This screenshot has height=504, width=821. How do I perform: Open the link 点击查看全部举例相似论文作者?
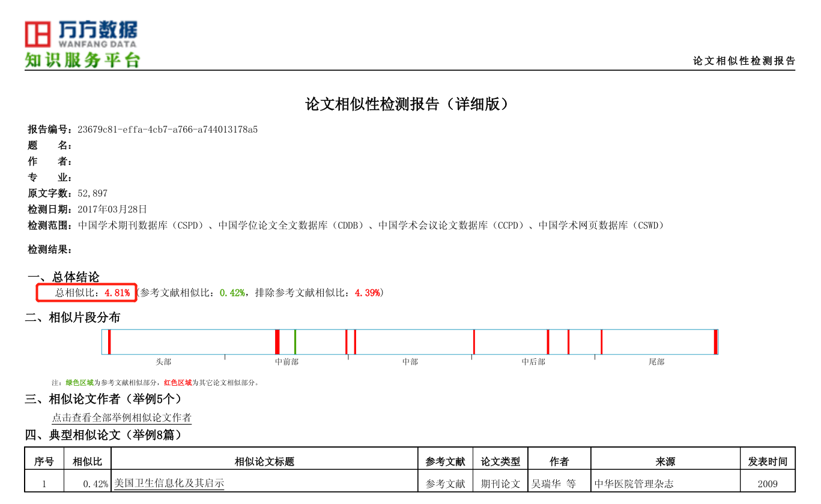click(x=121, y=418)
